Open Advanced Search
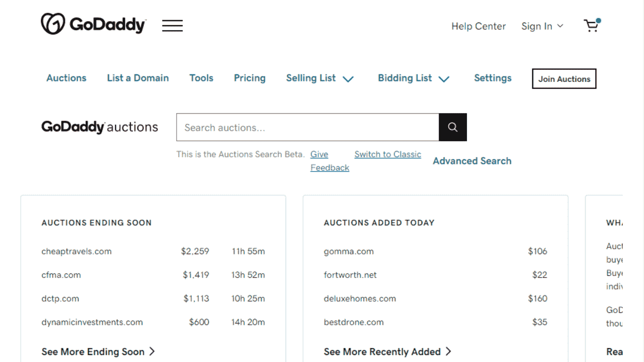 pos(472,161)
